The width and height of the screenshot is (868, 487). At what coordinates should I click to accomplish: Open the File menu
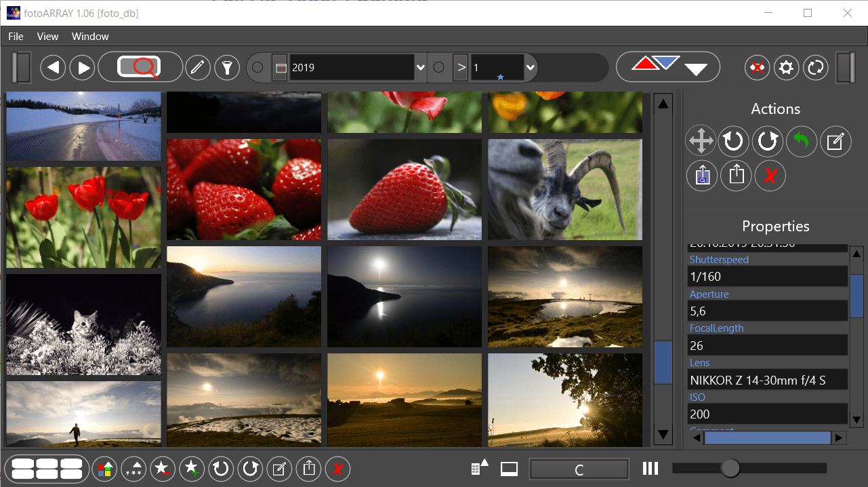click(x=16, y=37)
